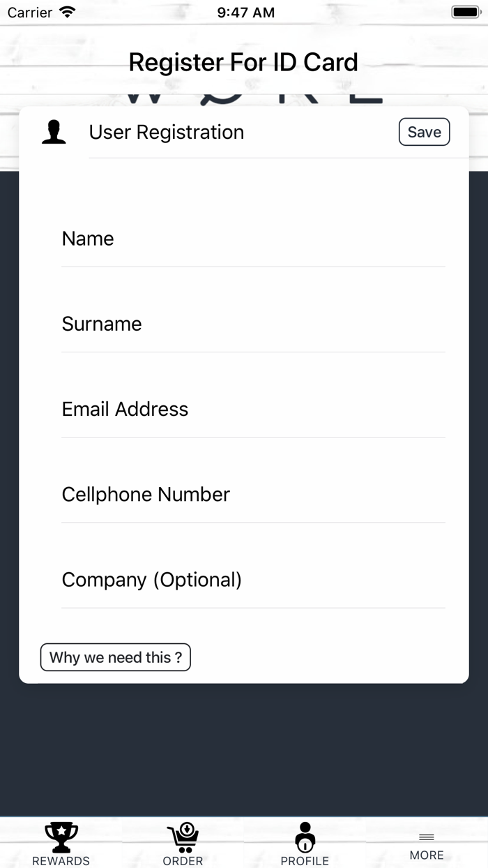The width and height of the screenshot is (488, 868).
Task: Tap the battery indicator icon
Action: (x=465, y=12)
